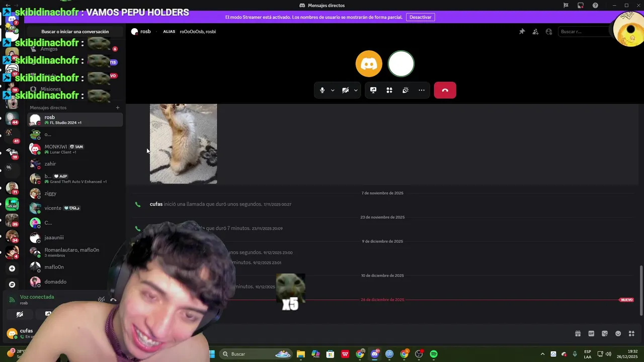Start screen sharing in the call
The image size is (644, 362).
pyautogui.click(x=373, y=90)
